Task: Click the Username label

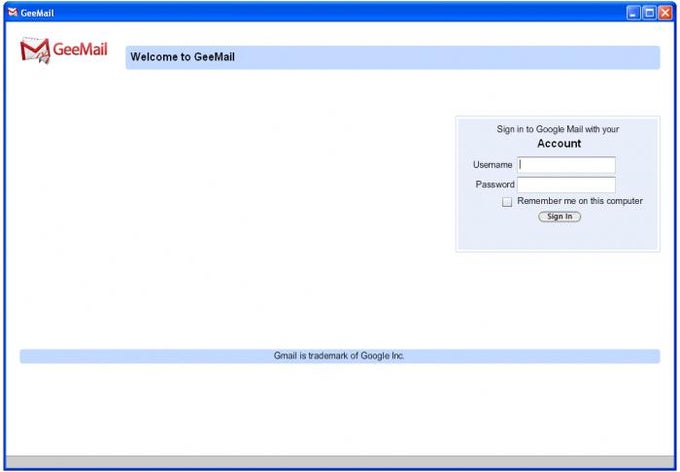Action: tap(493, 165)
